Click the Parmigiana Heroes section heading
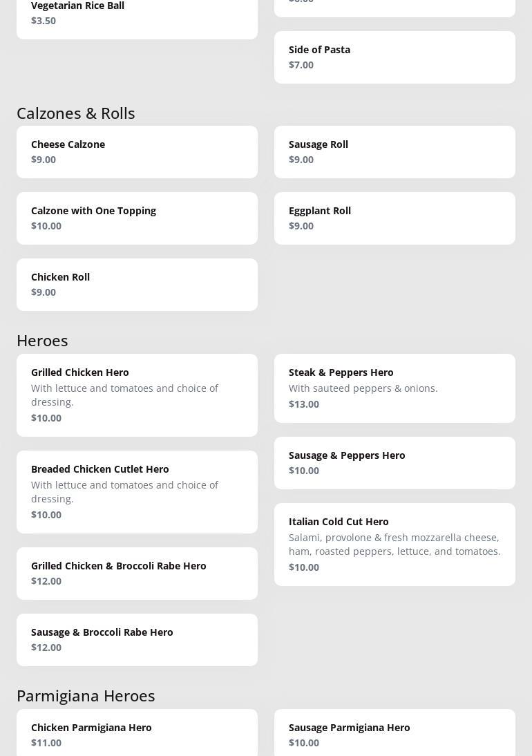 pos(86,696)
